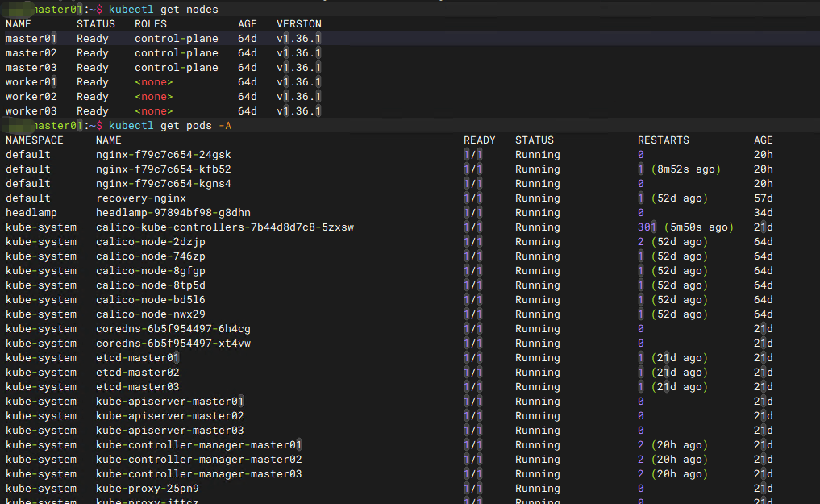Image resolution: width=820 pixels, height=504 pixels.
Task: Click the NAMESPACE column header
Action: [x=35, y=140]
